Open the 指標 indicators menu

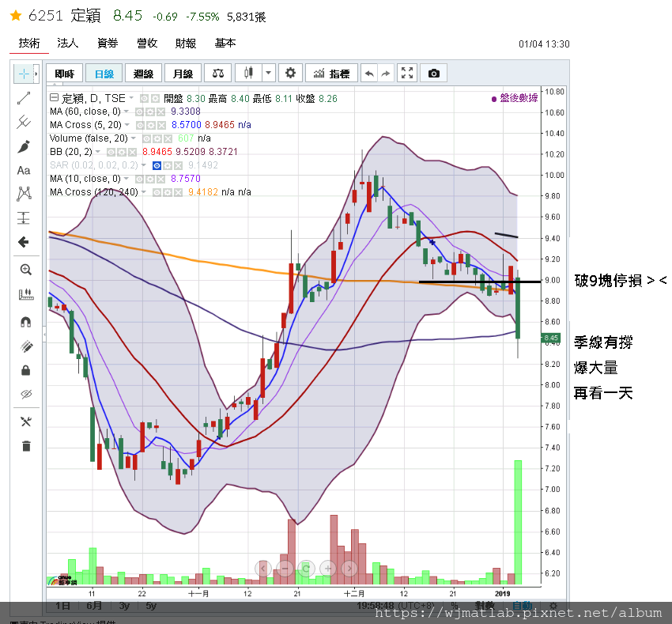pos(332,74)
